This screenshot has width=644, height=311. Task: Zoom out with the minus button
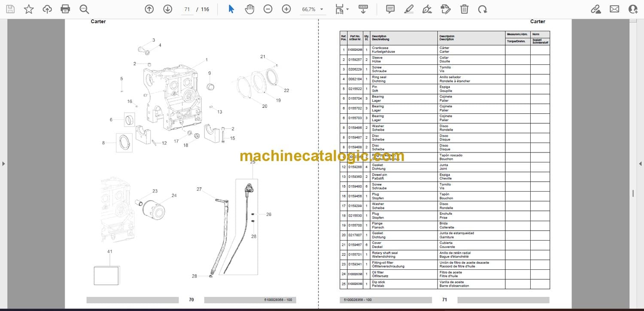coord(268,9)
